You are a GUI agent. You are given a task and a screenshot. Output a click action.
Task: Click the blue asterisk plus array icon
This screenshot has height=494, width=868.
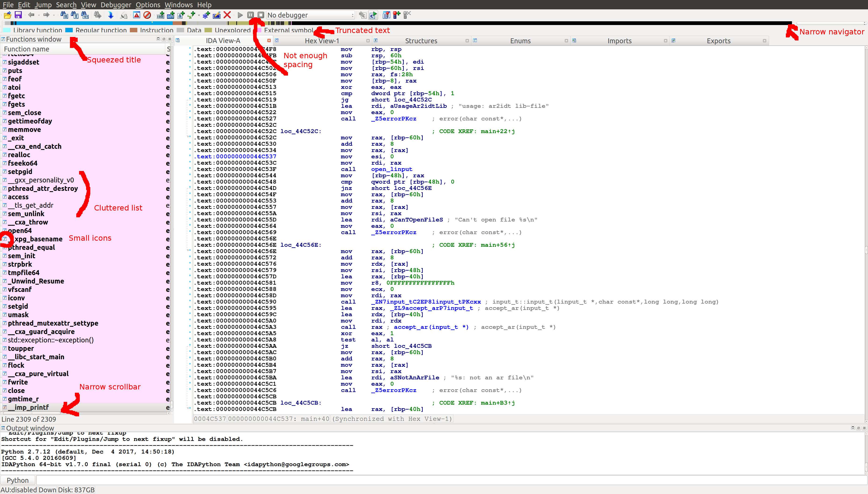tap(206, 15)
